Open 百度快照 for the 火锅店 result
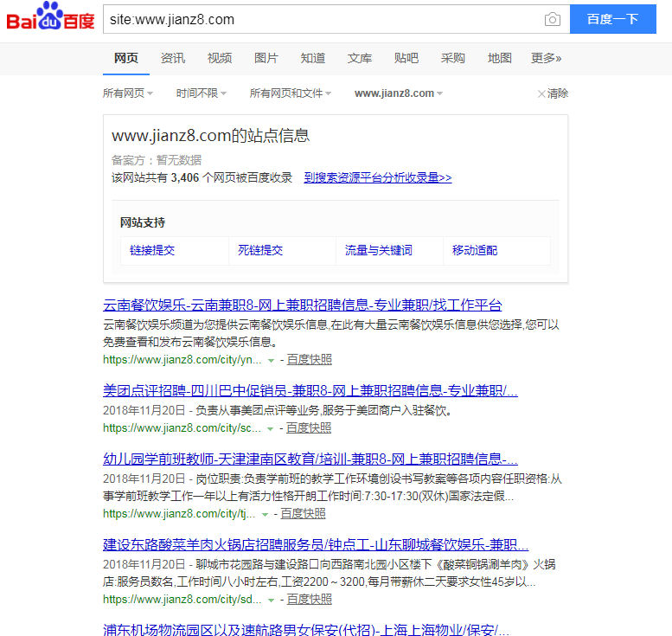 pos(310,600)
